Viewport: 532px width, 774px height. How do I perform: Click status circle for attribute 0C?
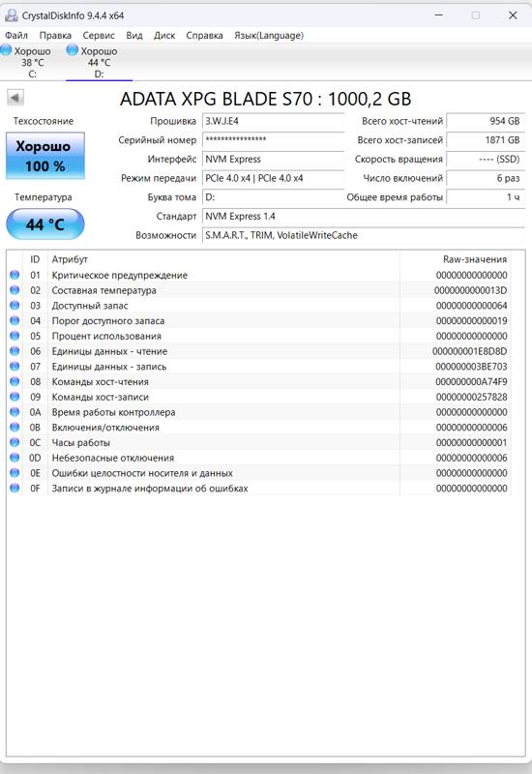15,442
